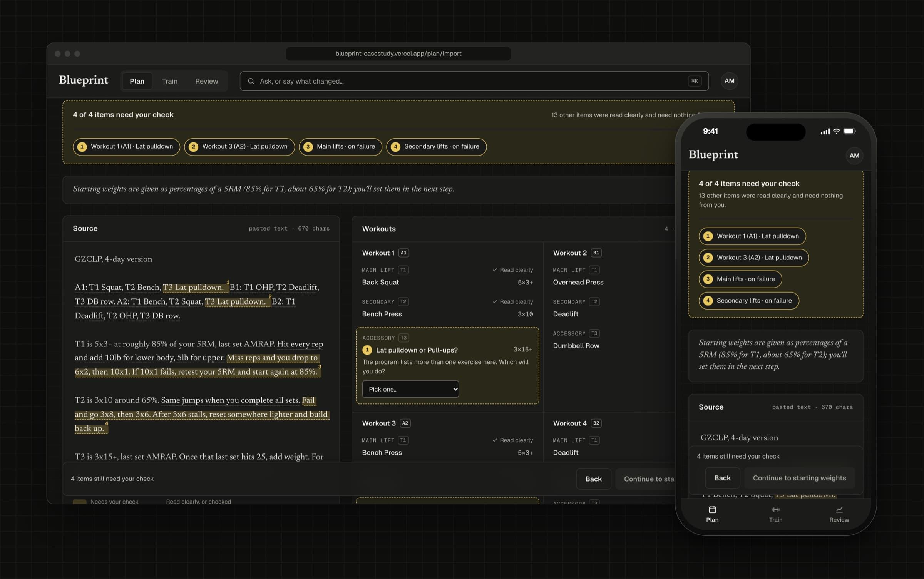
Task: Click the A1 badge beside Workout 1
Action: (403, 253)
